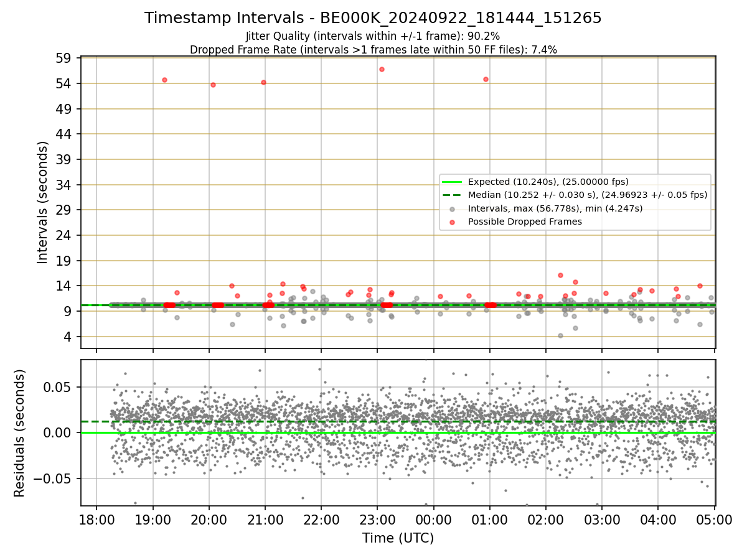This screenshot has height=560, width=747.
Task: Click the red point at 16 seconds just past 02:00
Action: (560, 275)
